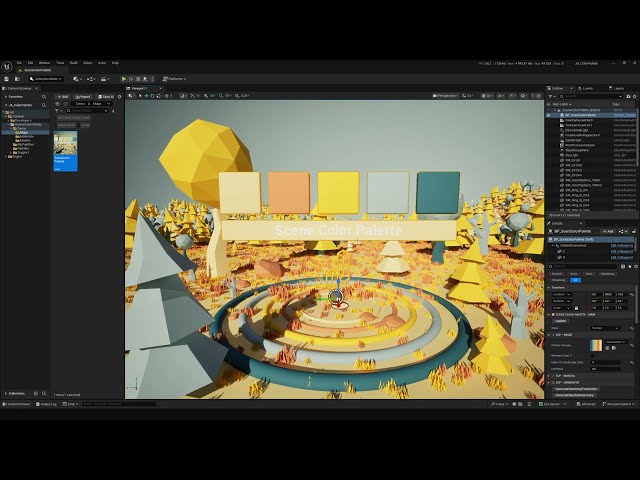Select the Scale tool in viewport toolbar

coord(158,96)
